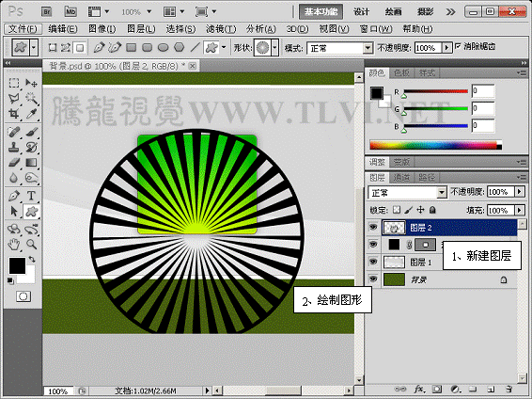
Task: Select the Blur tool
Action: pos(14,178)
